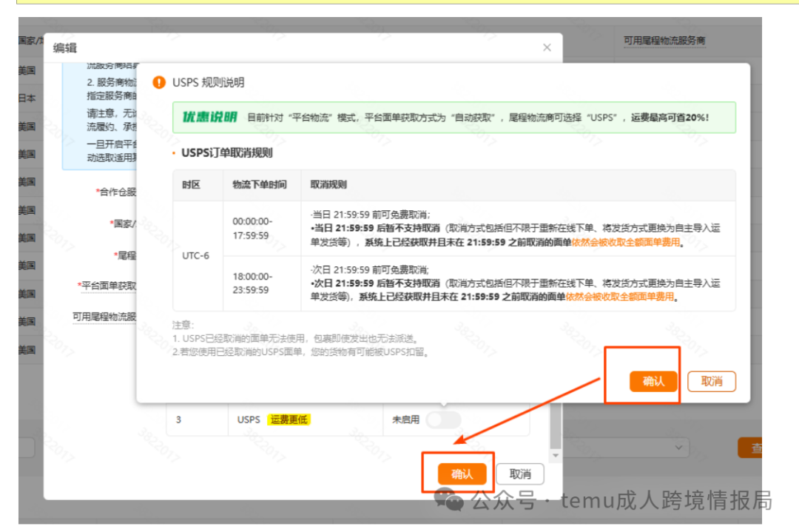Click the 时区 column header
The width and height of the screenshot is (799, 532).
click(191, 184)
